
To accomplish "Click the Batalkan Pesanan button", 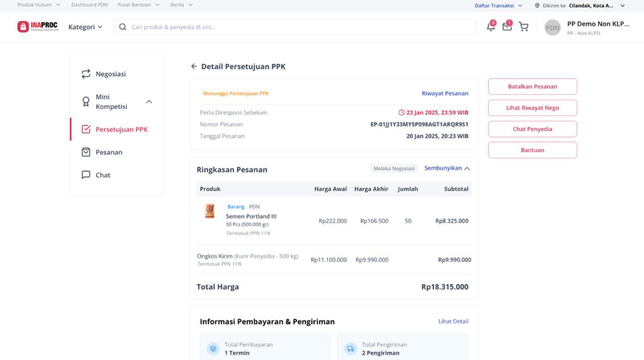I will pos(532,87).
